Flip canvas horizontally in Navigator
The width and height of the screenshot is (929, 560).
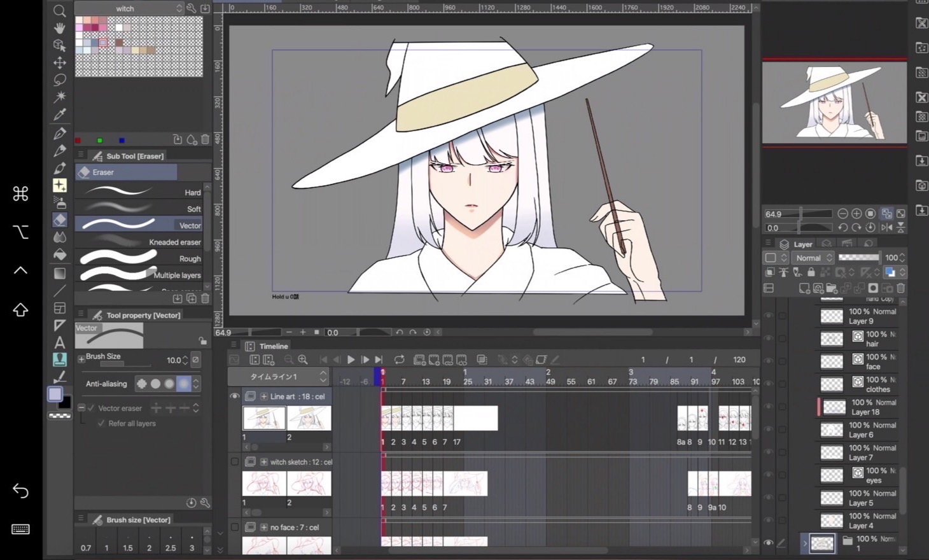point(887,227)
